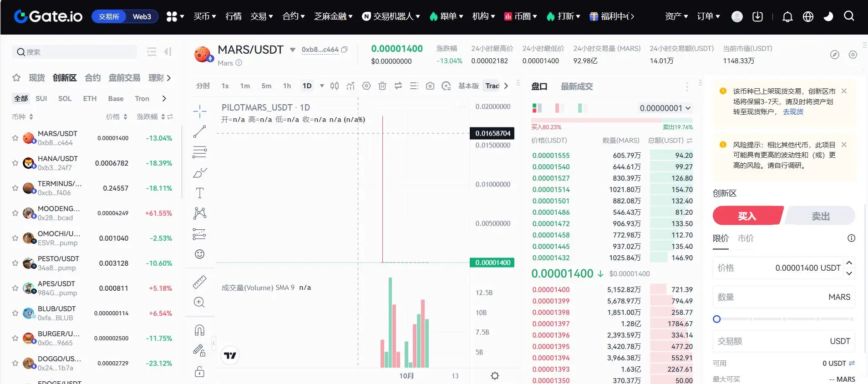Viewport: 868px width, 384px height.
Task: Show more chain filters after Tron
Action: pyautogui.click(x=164, y=98)
